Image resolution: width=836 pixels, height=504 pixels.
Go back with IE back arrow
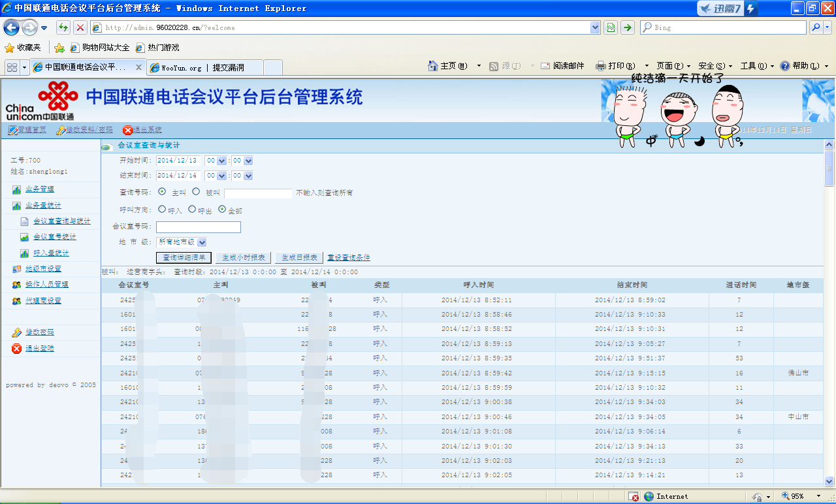(x=11, y=27)
